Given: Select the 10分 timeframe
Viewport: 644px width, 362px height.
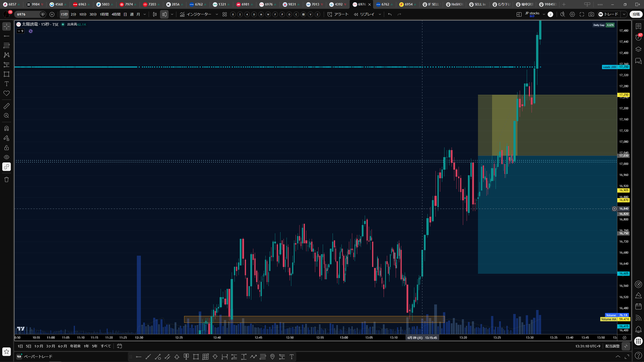Looking at the screenshot, I should coord(83,14).
